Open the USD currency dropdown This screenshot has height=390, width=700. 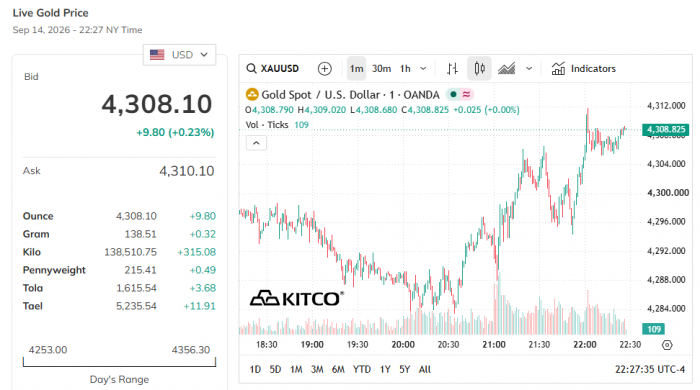tap(179, 55)
